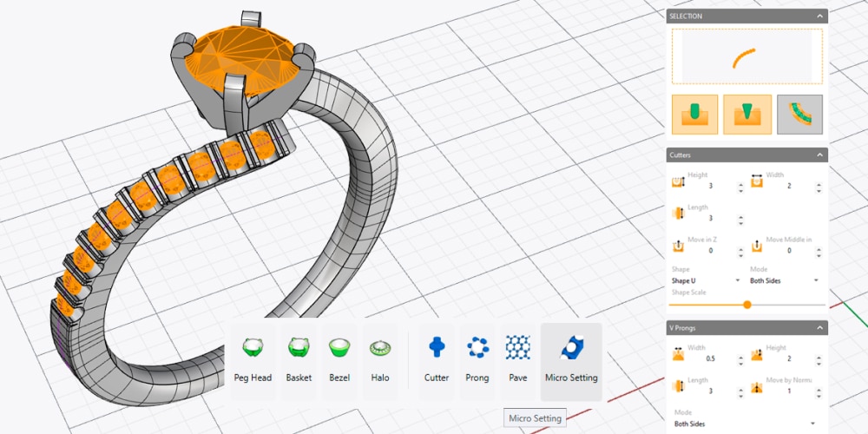The image size is (868, 434).
Task: Click the Micro Setting tool
Action: [571, 360]
